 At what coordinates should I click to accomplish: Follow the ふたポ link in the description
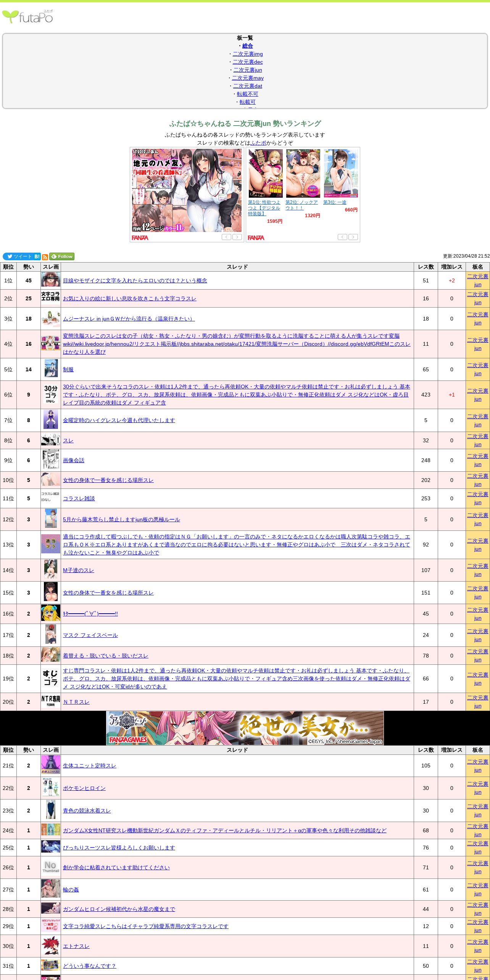tap(258, 143)
